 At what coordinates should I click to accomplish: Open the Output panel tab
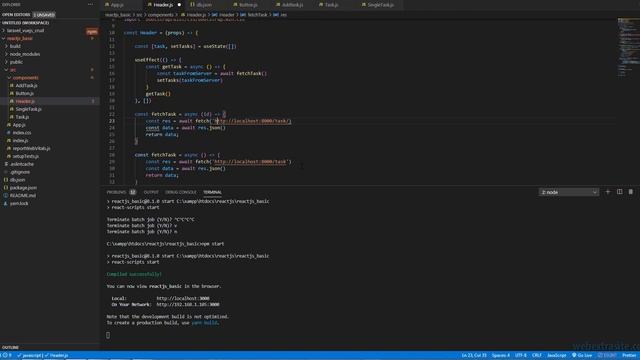151,192
